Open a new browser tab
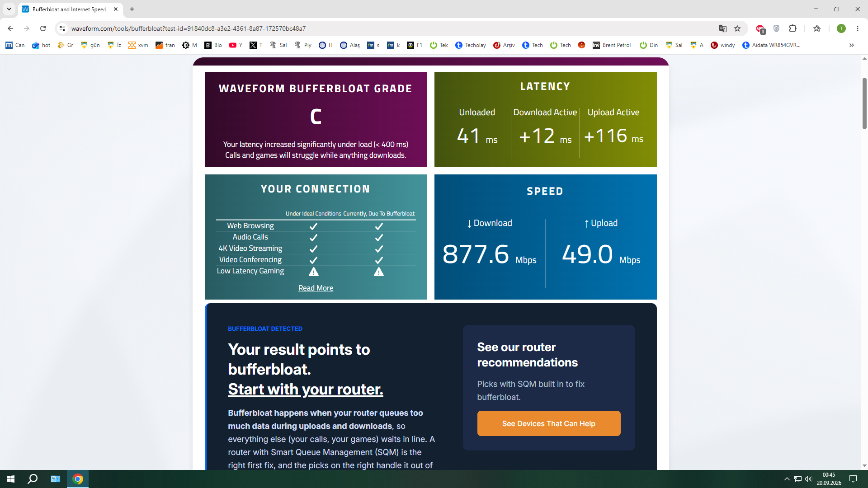The image size is (868, 488). point(132,9)
